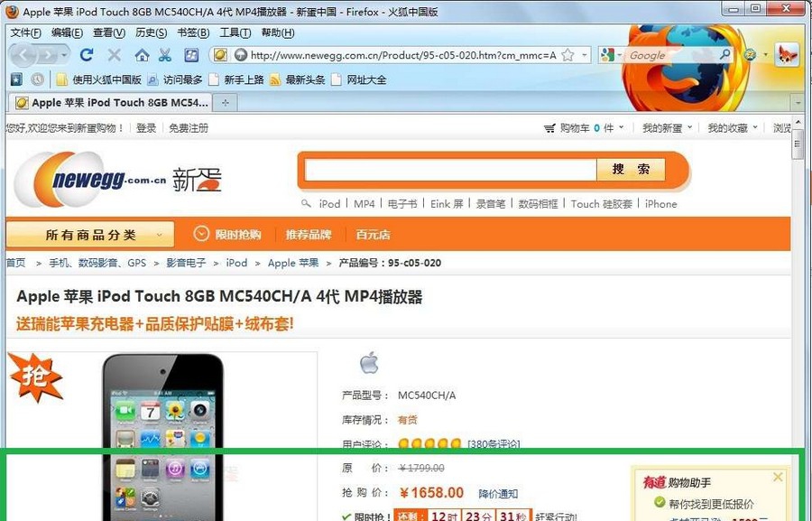Reload the current page
812x521 pixels.
[86, 54]
